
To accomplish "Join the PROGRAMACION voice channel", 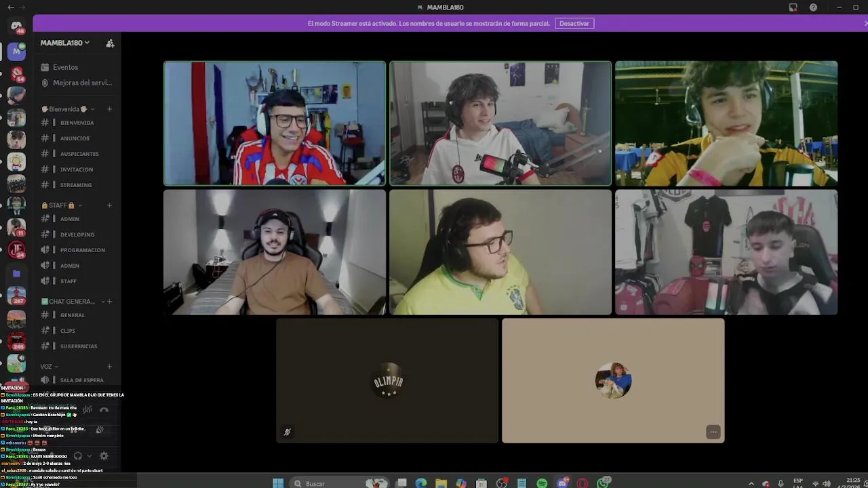I will click(76, 250).
